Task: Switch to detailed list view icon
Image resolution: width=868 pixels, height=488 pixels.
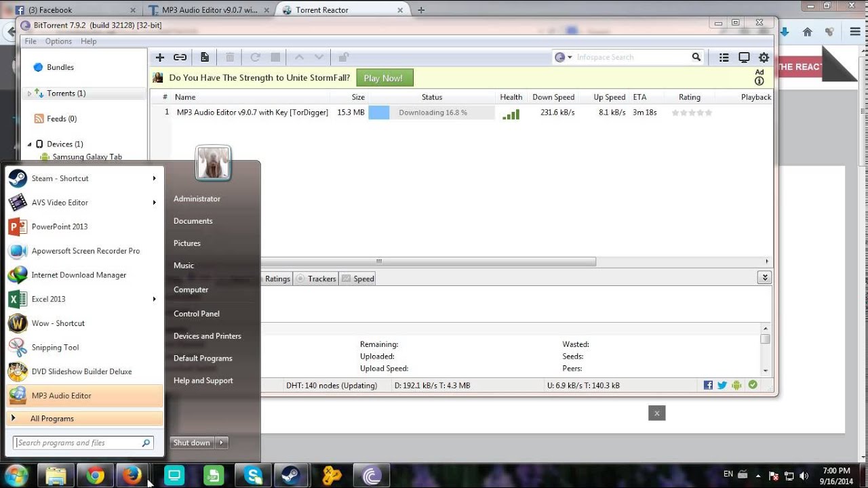Action: (724, 58)
